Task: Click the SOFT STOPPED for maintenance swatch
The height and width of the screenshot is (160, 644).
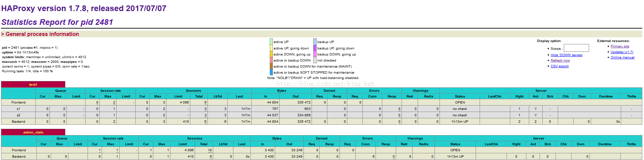Action: [x=271, y=72]
